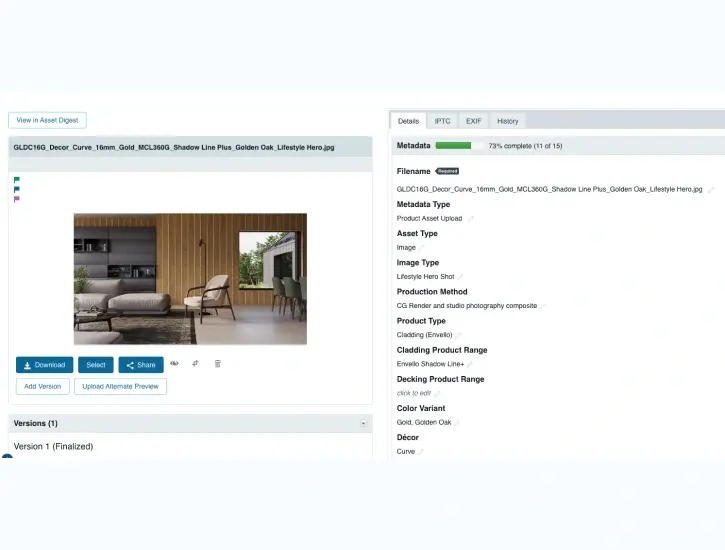725x550 pixels.
Task: Click View in Asset Digest button
Action: coord(47,120)
